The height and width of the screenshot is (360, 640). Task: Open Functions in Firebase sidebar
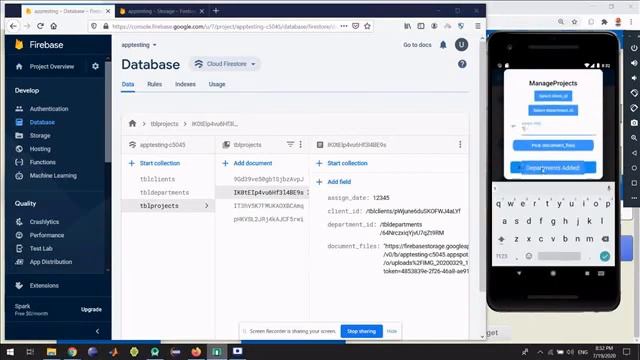pos(42,162)
